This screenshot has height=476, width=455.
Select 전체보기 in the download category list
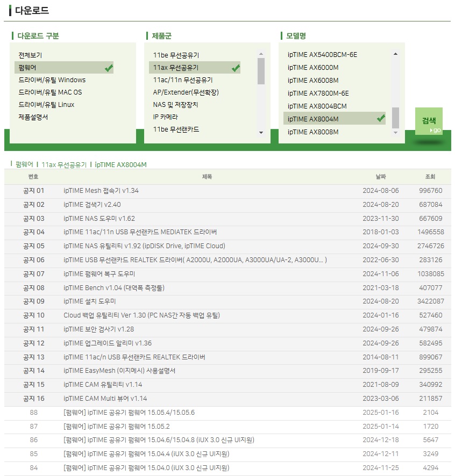(x=30, y=55)
